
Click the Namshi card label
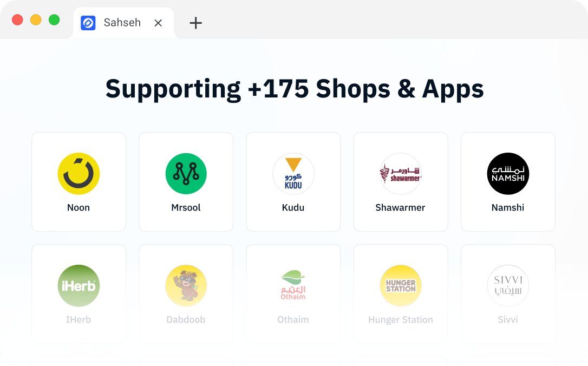click(x=508, y=207)
